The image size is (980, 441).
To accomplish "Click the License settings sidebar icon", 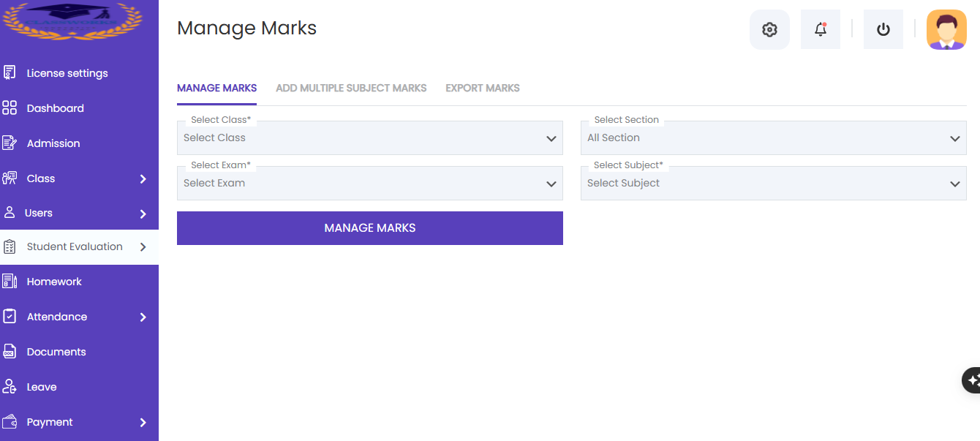I will pos(10,73).
